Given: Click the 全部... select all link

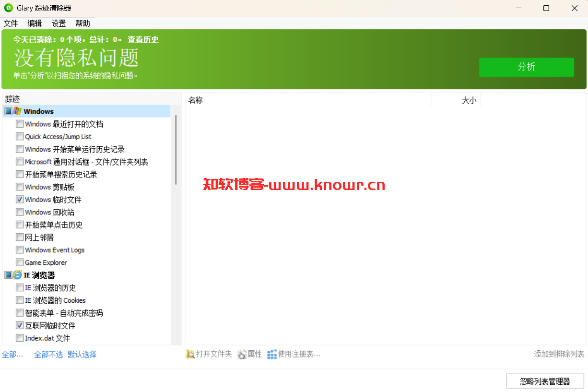Looking at the screenshot, I should click(12, 355).
